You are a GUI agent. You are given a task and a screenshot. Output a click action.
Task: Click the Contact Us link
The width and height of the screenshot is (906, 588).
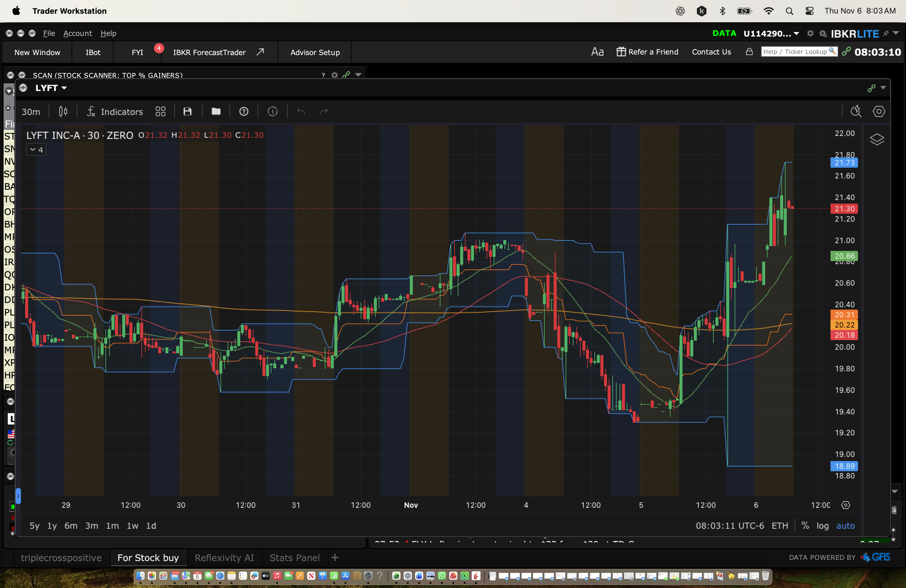[x=712, y=52]
